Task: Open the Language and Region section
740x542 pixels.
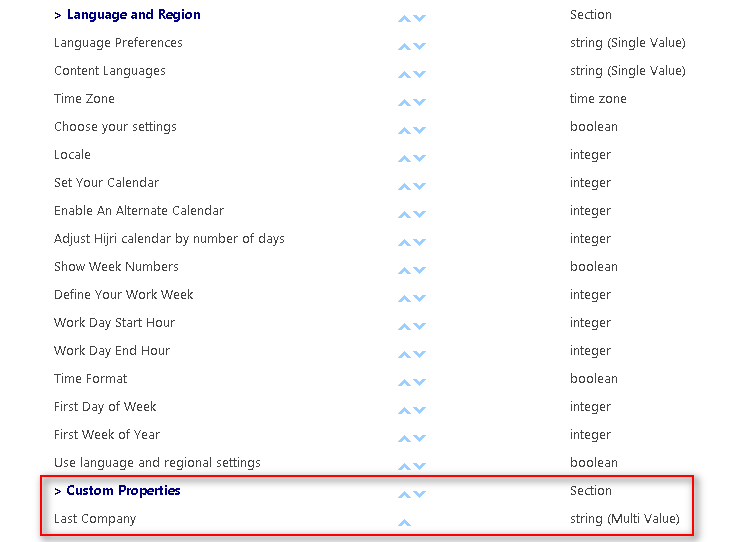Action: [x=133, y=15]
